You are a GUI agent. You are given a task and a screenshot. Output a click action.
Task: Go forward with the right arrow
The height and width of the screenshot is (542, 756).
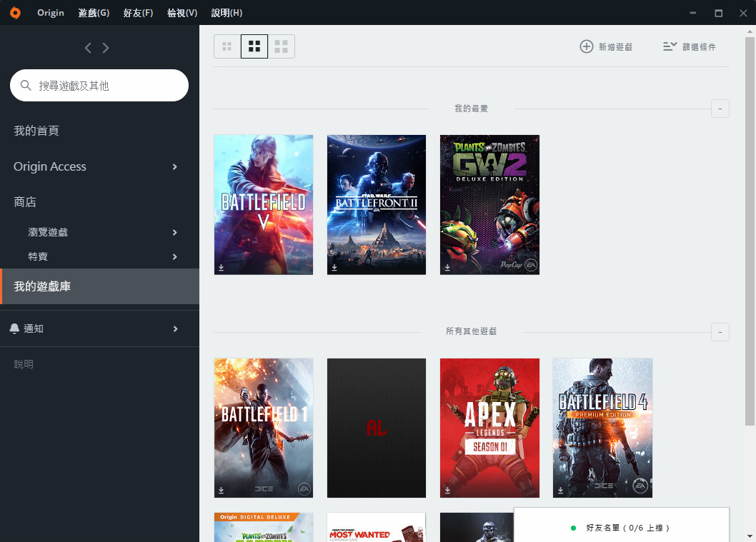point(106,48)
